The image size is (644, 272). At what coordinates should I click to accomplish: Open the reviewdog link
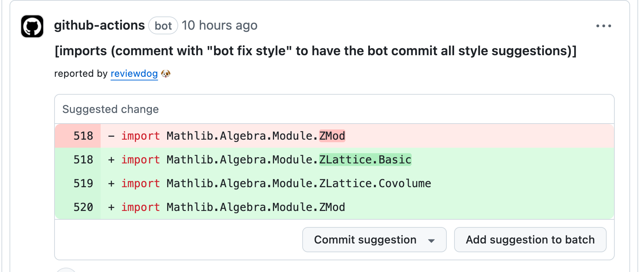pos(134,73)
